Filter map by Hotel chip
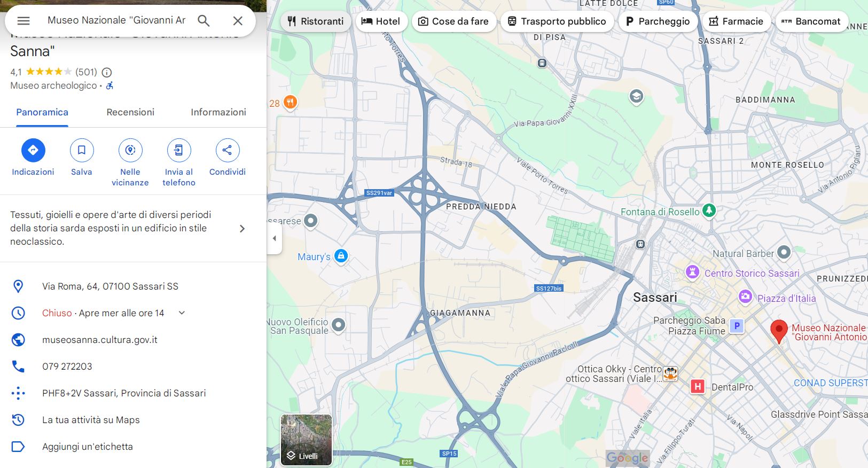The width and height of the screenshot is (868, 468). coord(381,21)
